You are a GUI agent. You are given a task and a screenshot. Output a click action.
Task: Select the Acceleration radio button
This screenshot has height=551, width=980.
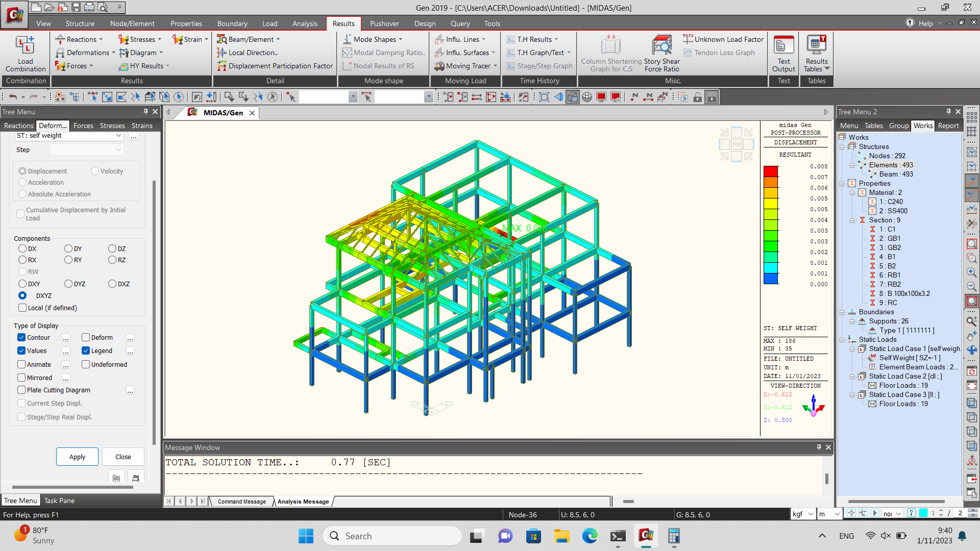[x=22, y=182]
